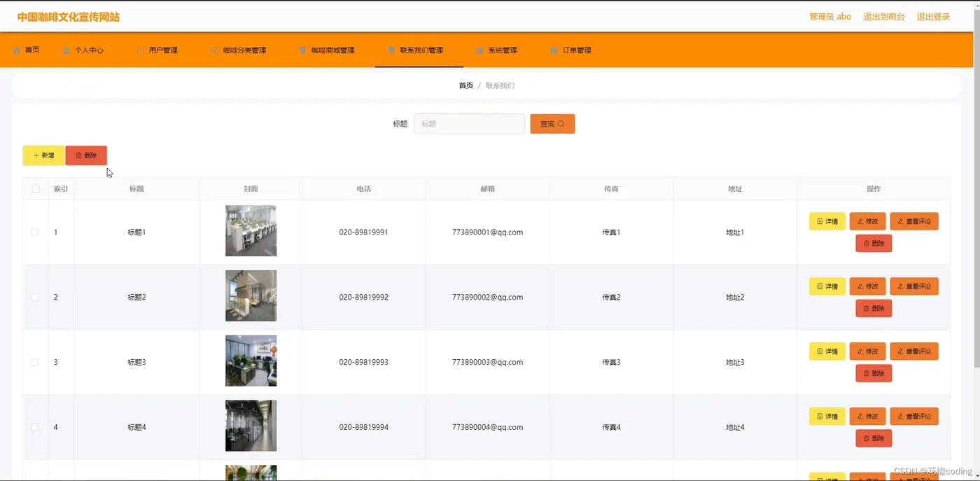Screen dimensions: 980x481
Task: Check the checkbox for row 标题2
Action: pos(35,298)
